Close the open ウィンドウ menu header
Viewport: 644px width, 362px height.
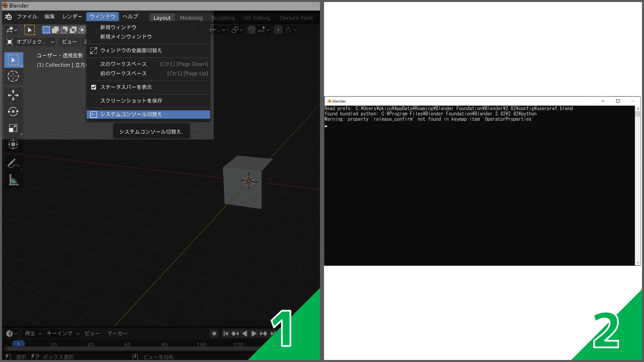click(x=102, y=16)
